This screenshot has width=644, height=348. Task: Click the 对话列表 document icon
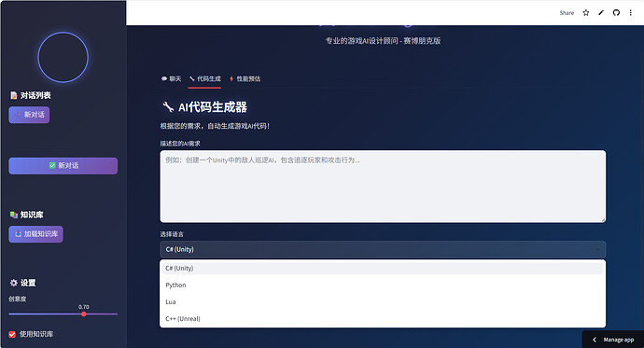click(14, 95)
